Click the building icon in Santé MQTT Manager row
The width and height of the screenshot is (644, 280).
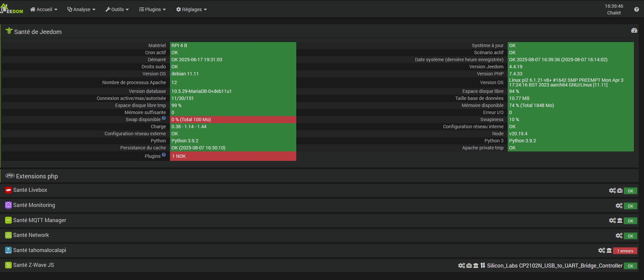click(620, 220)
